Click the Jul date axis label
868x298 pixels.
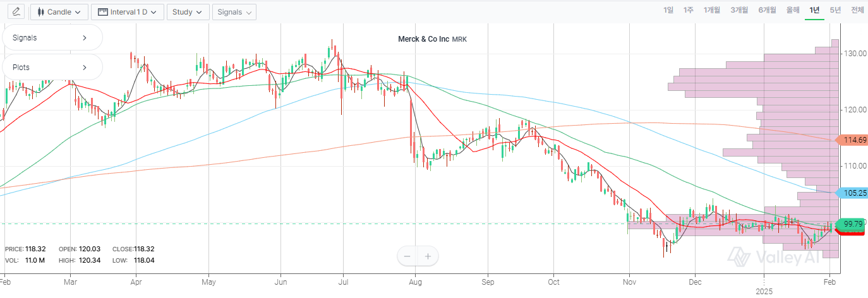[x=343, y=282]
